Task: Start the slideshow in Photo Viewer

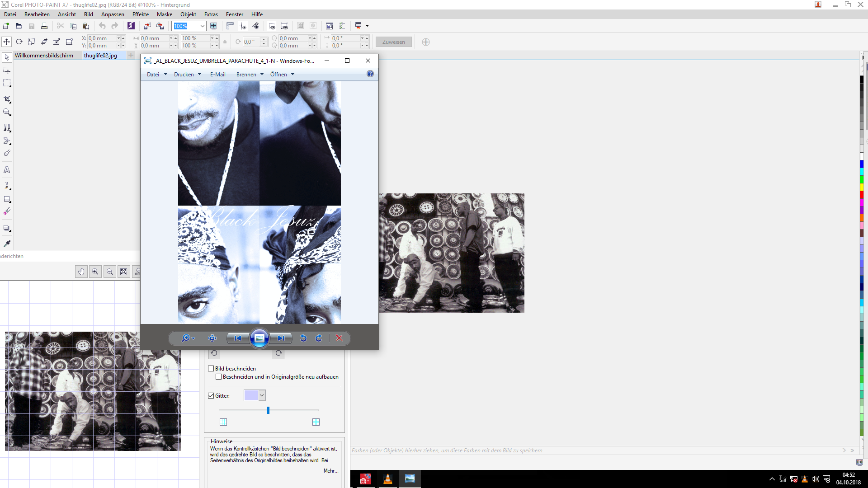Action: point(259,338)
